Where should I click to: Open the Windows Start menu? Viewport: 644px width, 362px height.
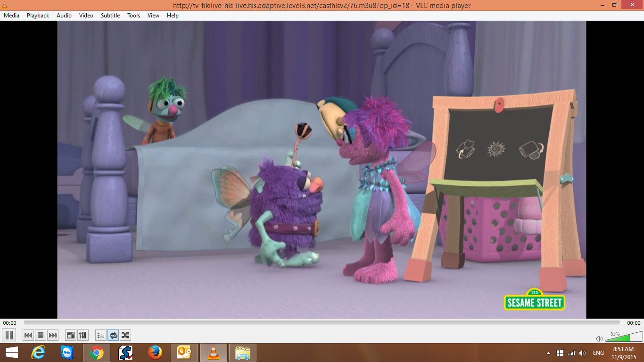12,353
